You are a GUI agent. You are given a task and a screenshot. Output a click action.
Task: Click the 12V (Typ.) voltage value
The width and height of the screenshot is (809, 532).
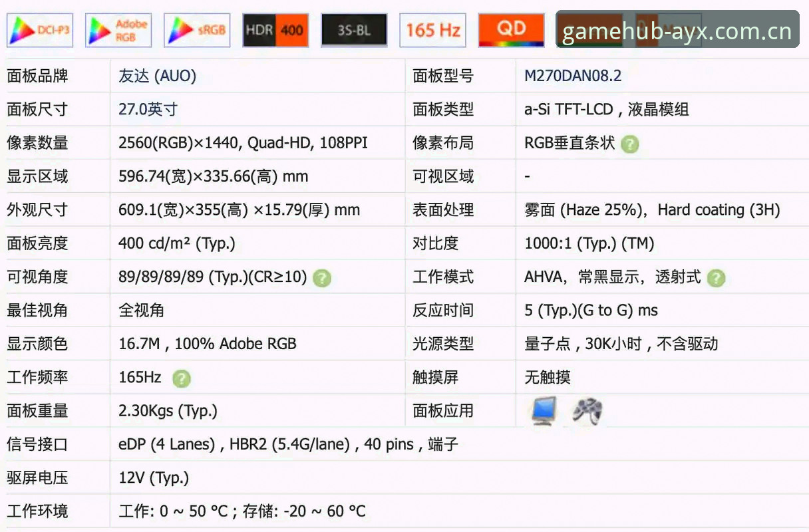coord(154,477)
